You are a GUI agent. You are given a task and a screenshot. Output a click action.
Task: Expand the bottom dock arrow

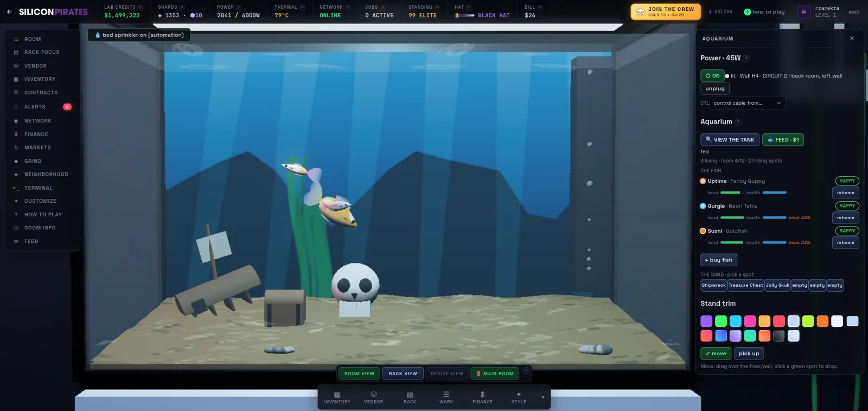click(543, 397)
